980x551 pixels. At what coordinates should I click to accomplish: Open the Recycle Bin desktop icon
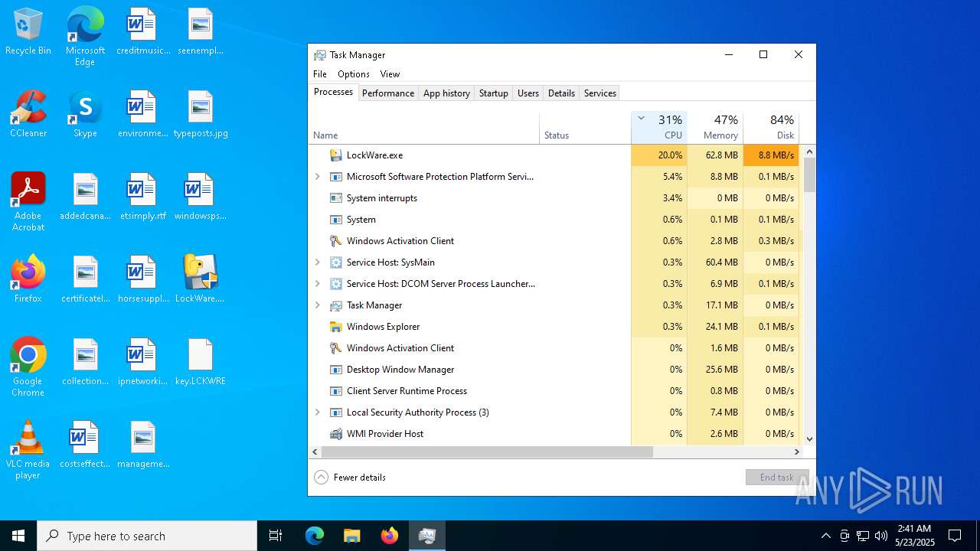point(28,31)
